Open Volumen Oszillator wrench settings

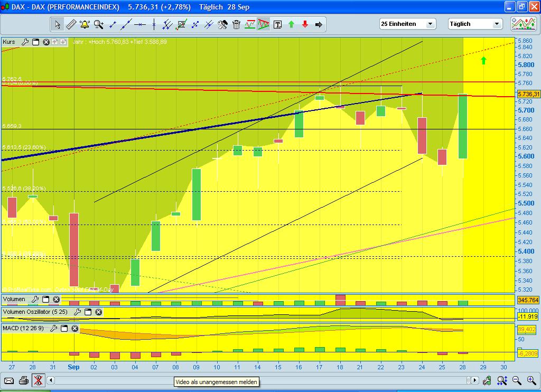[x=77, y=312]
